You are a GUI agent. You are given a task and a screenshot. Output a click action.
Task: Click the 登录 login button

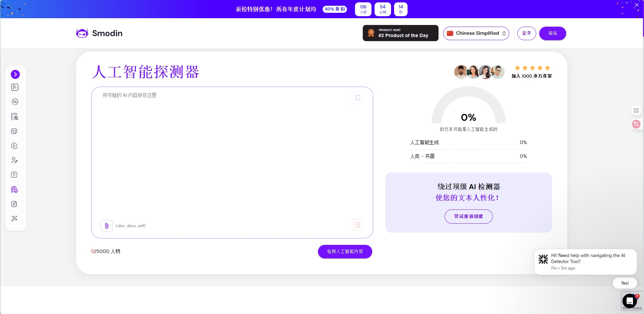tap(526, 33)
